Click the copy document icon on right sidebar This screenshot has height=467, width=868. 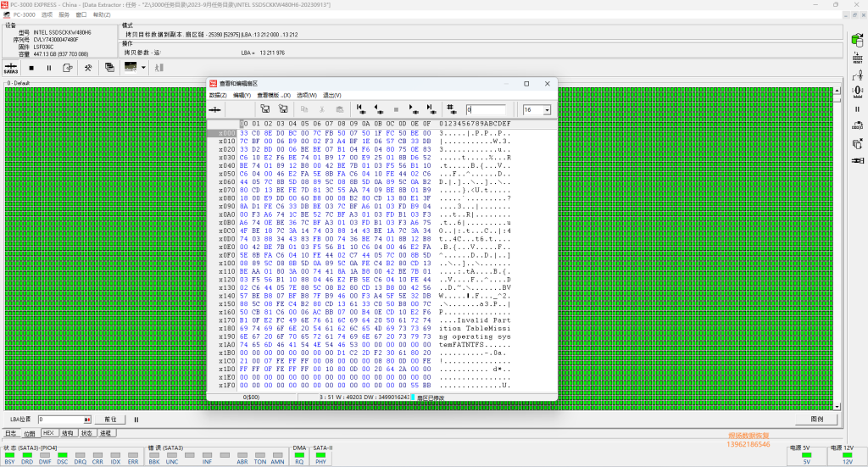tap(858, 144)
